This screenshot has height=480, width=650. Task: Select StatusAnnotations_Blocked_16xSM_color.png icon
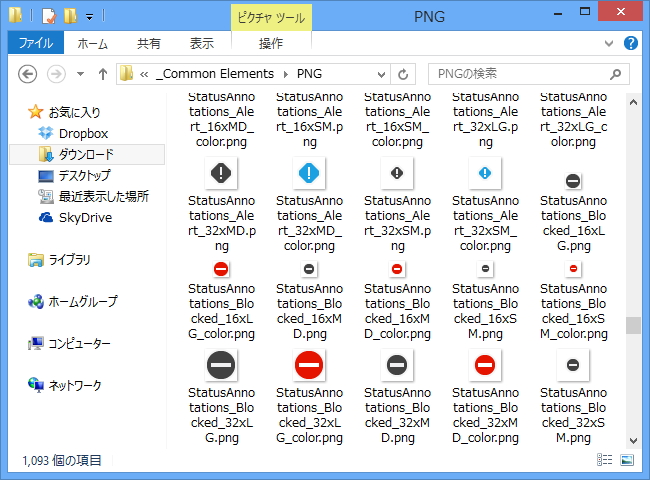coord(573,269)
